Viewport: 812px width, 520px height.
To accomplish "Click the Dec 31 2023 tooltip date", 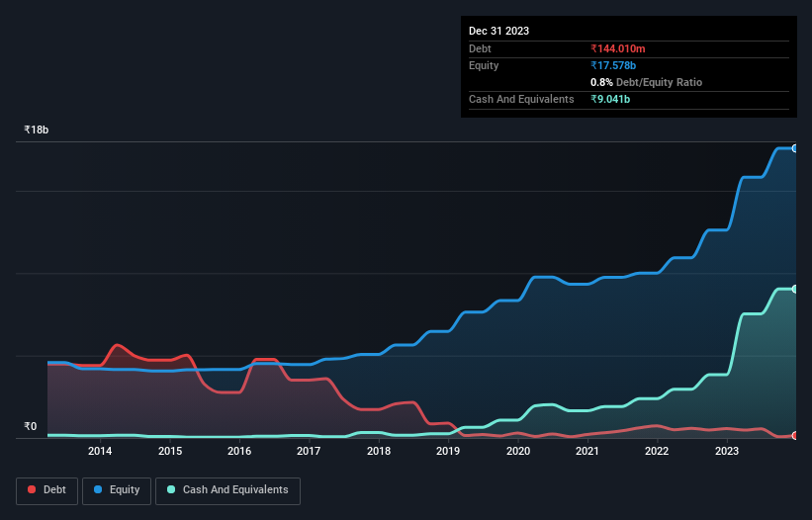I will (x=498, y=31).
